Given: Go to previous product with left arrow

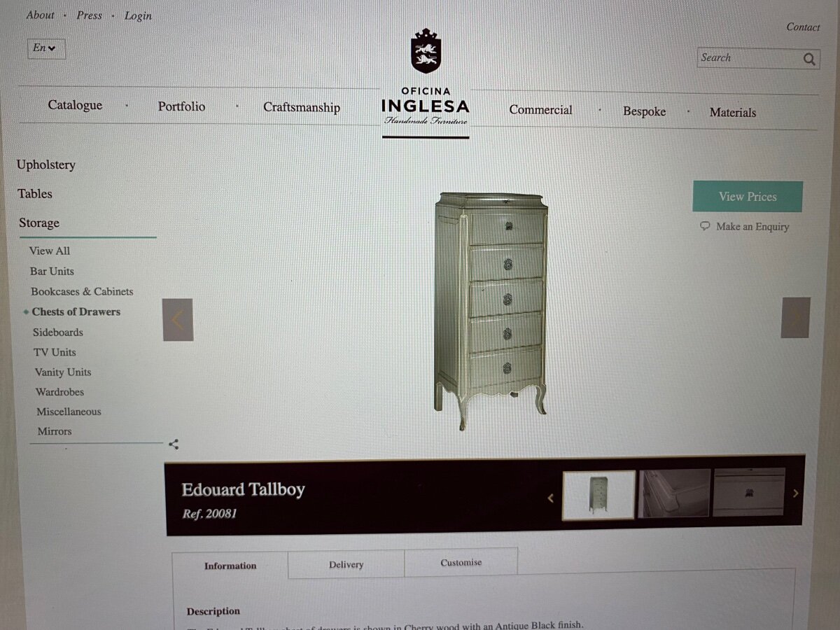Looking at the screenshot, I should (178, 320).
